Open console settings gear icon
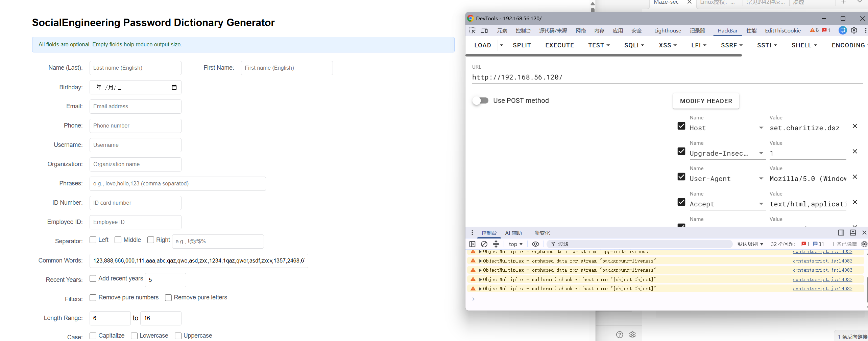 (x=864, y=244)
